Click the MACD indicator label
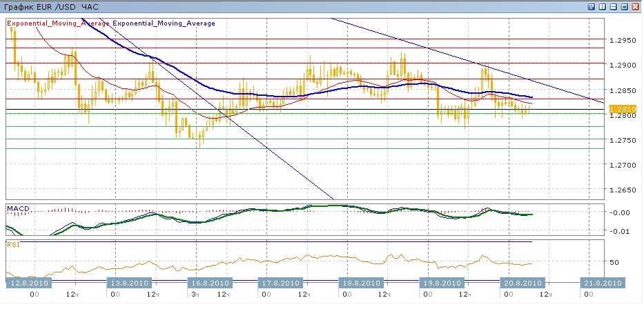The image size is (644, 309). coord(17,208)
